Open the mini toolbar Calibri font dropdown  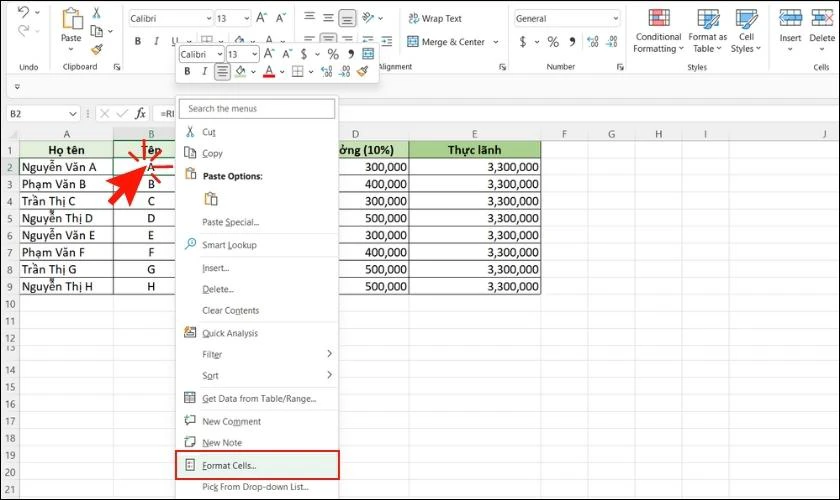coord(220,54)
